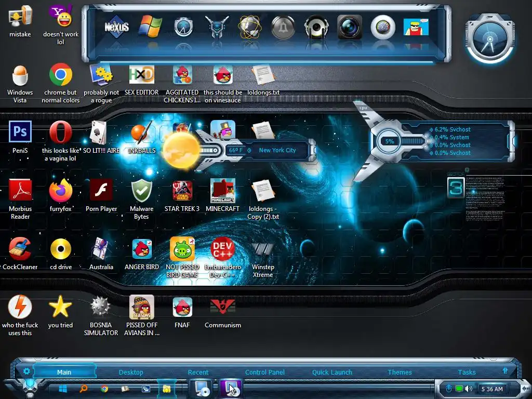Click the 5 36 AM taskbar clock
Viewport: 532px width, 399px height.
click(x=492, y=389)
